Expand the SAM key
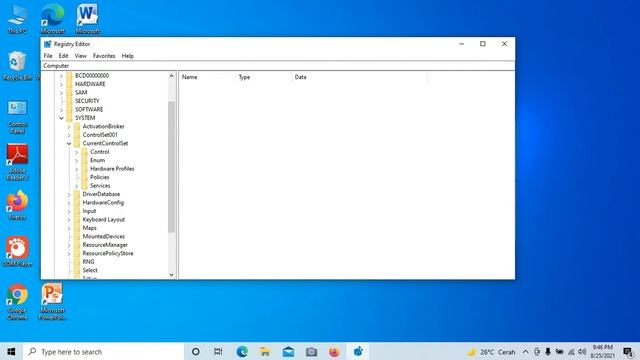 tap(61, 93)
